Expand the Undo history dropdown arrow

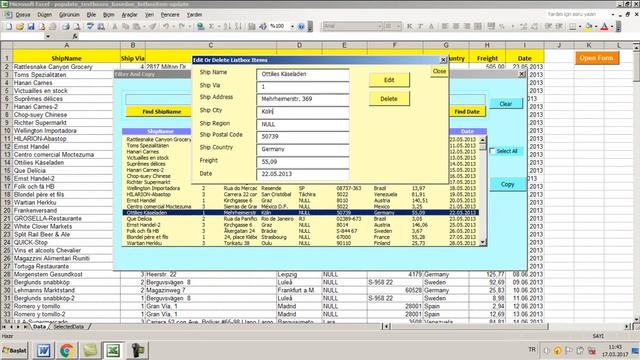coord(173,27)
